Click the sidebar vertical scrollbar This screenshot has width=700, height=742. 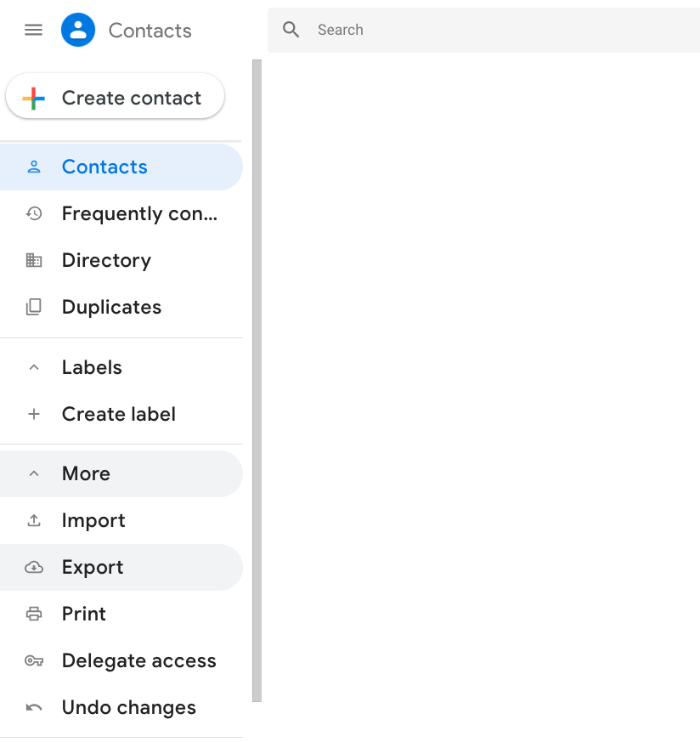click(257, 381)
